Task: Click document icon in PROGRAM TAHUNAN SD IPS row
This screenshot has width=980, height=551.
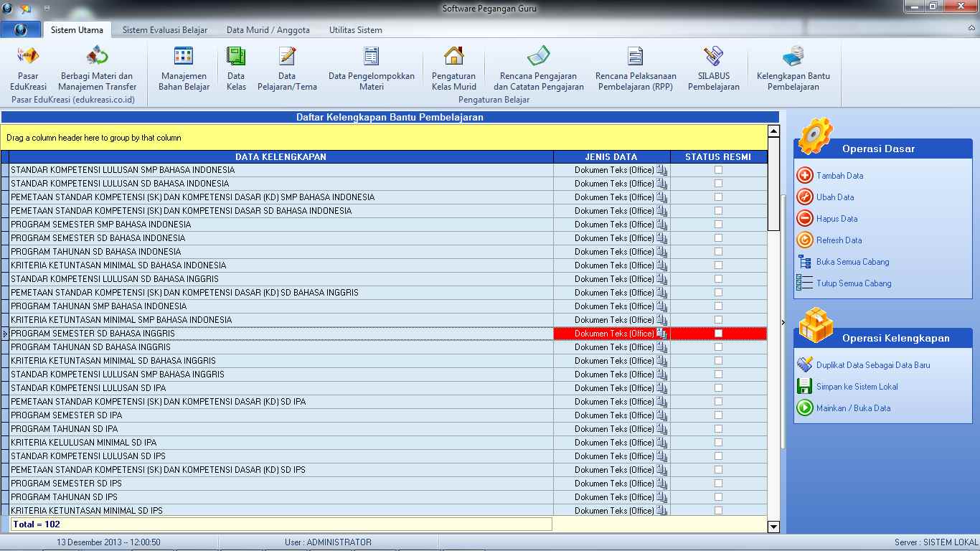Action: point(661,497)
